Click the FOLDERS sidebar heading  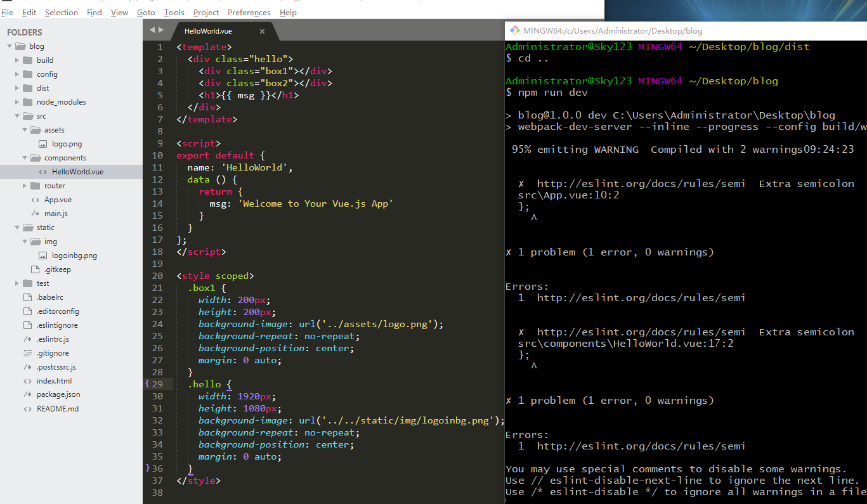click(25, 32)
